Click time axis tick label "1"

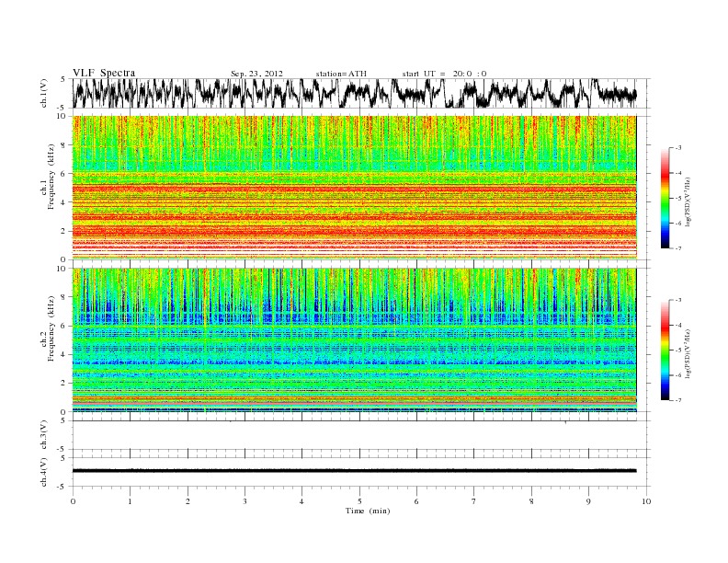pos(130,501)
